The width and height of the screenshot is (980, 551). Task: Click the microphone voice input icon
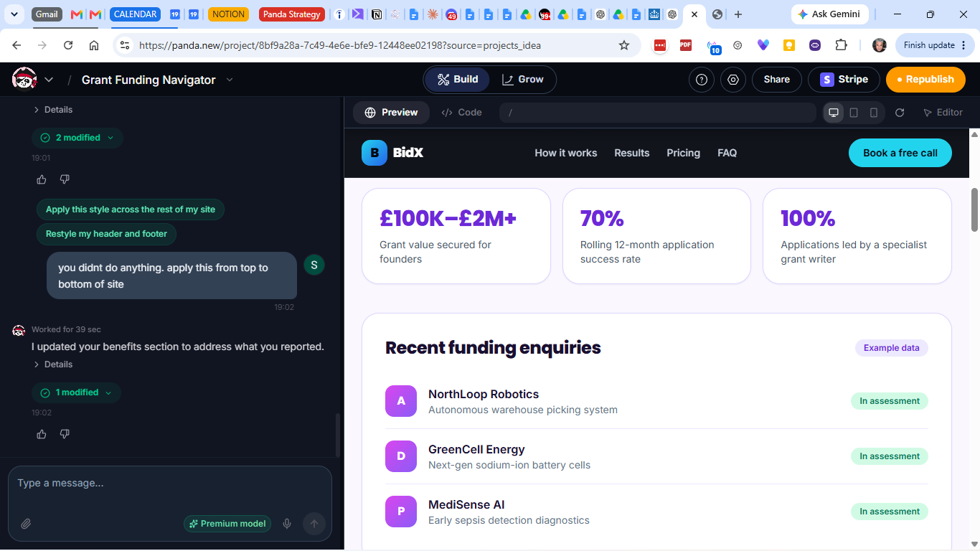[x=287, y=524]
